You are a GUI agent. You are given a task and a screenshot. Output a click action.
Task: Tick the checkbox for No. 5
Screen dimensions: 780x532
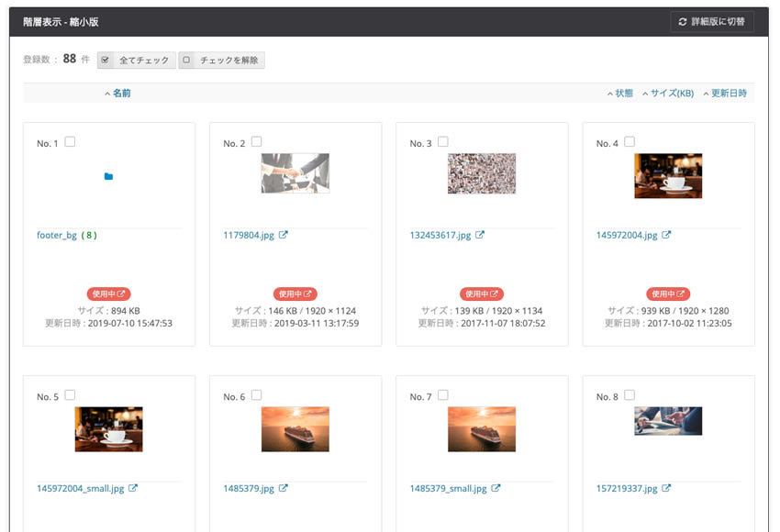pos(70,394)
